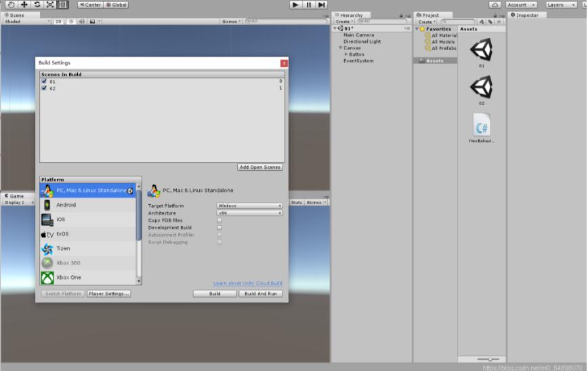Select Main Camera in Hierarchy
The image size is (588, 371).
pyautogui.click(x=358, y=35)
